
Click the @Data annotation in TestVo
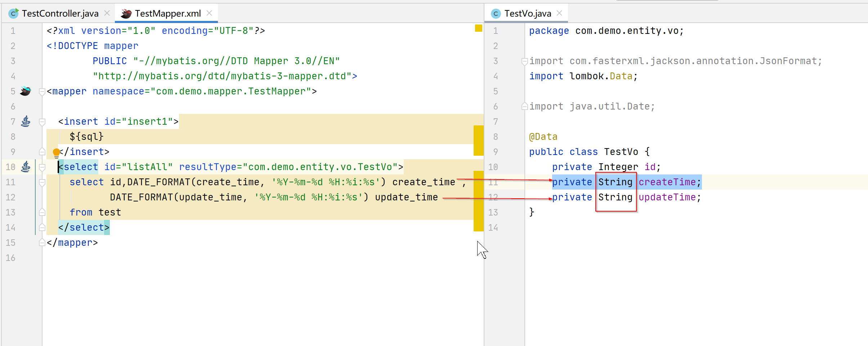[x=543, y=137]
